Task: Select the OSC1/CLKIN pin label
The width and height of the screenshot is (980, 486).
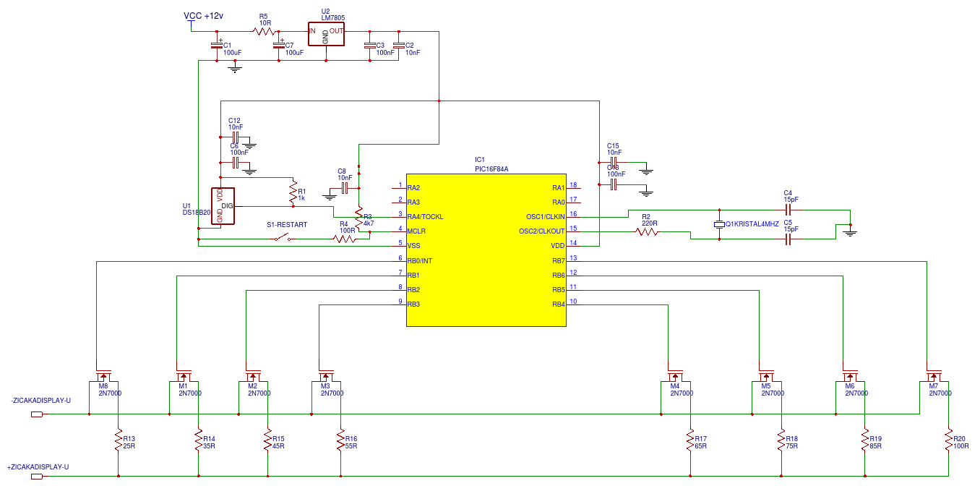Action: coord(546,217)
